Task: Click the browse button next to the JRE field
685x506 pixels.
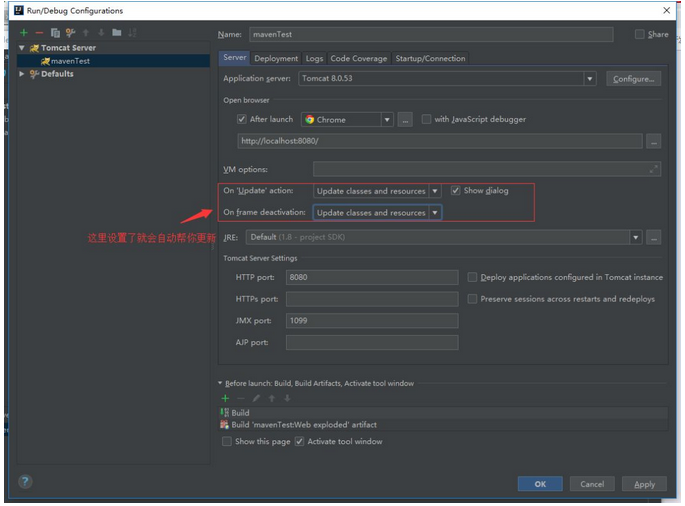Action: click(x=654, y=238)
